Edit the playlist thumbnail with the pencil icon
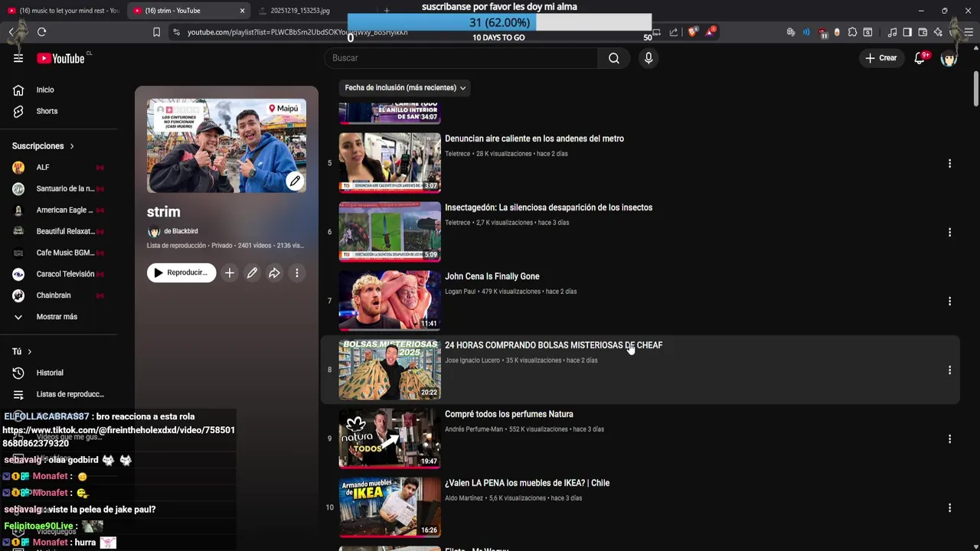 (x=295, y=181)
